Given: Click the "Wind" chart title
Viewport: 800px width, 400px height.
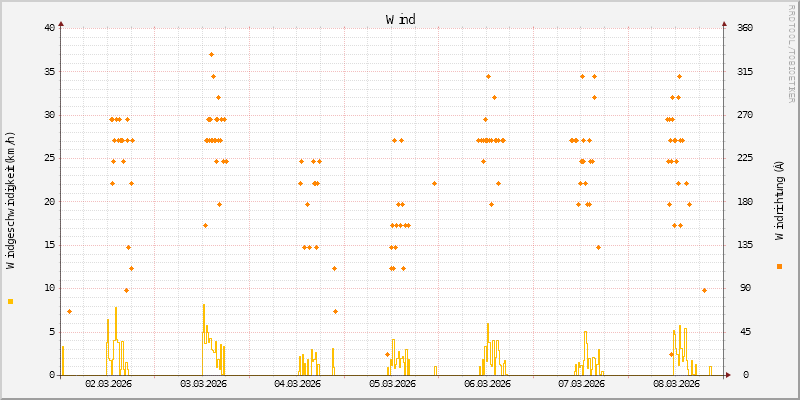Looking at the screenshot, I should [x=400, y=19].
